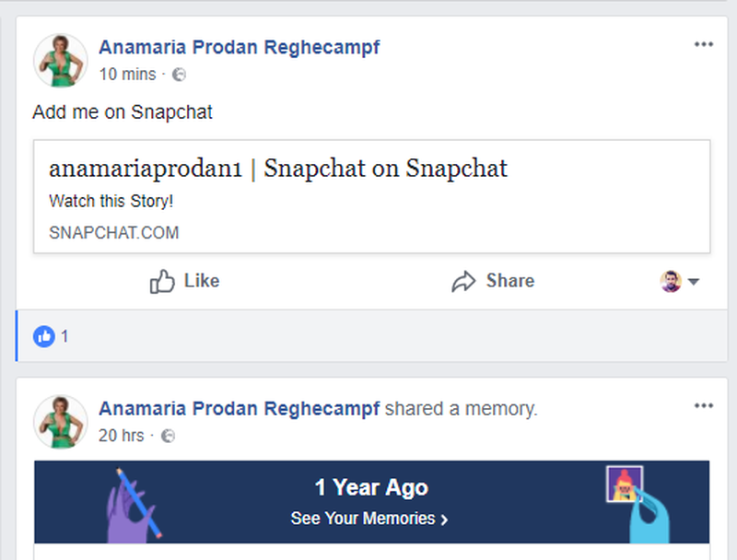Expand the post-as profile selector dropdown
This screenshot has height=560, width=737.
click(x=681, y=282)
